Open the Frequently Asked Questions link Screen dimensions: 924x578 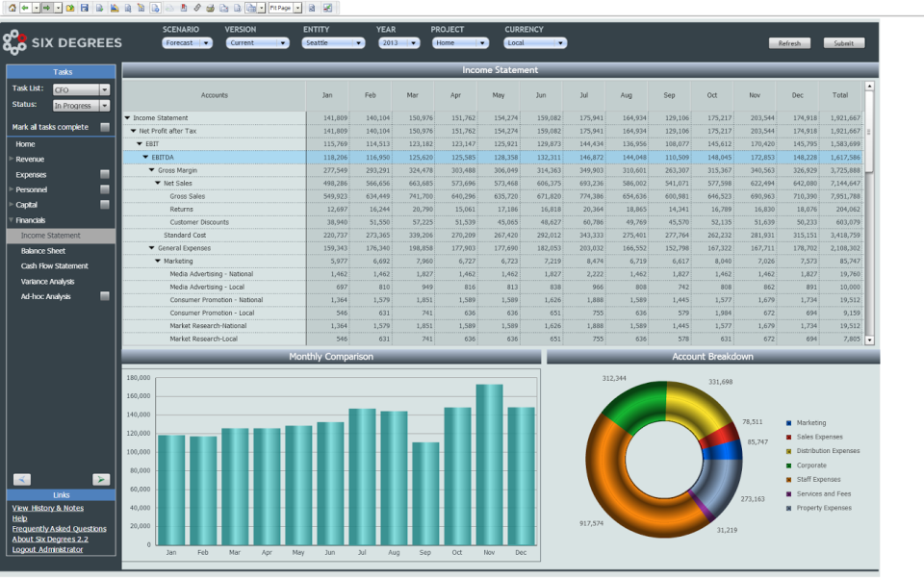[x=59, y=529]
